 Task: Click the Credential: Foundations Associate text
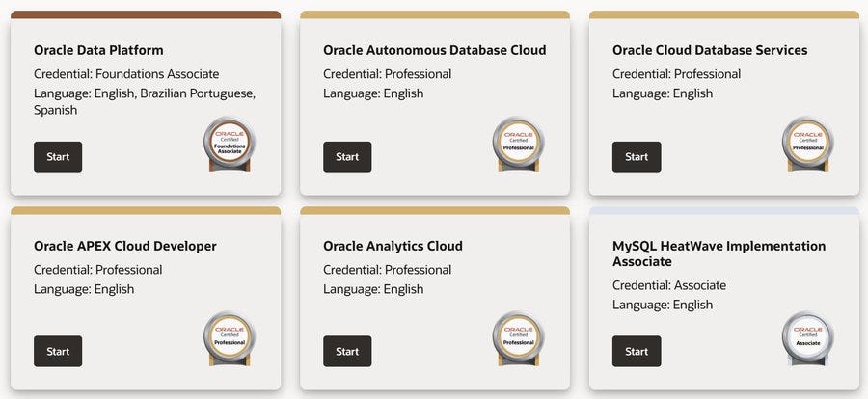coord(126,74)
